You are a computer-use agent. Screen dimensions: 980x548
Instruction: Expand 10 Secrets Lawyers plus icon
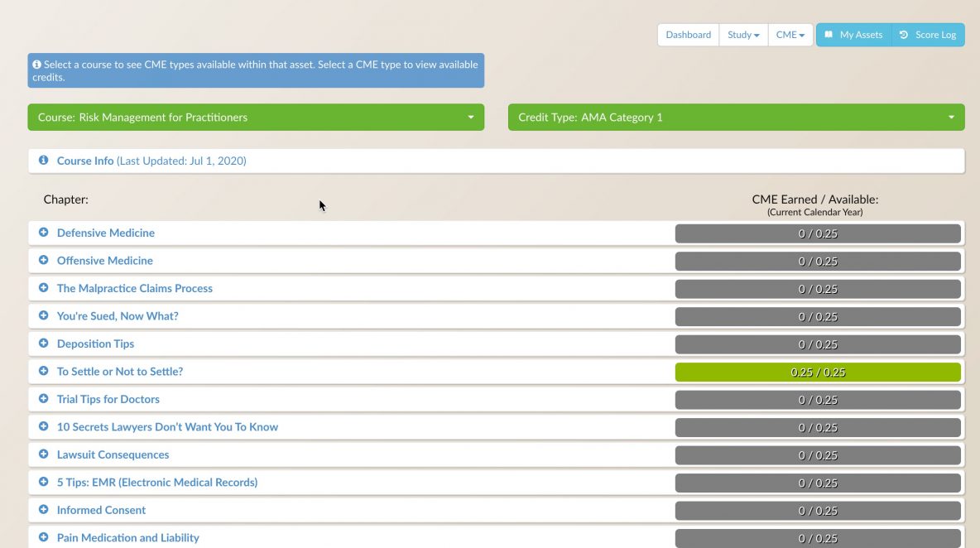pos(43,426)
